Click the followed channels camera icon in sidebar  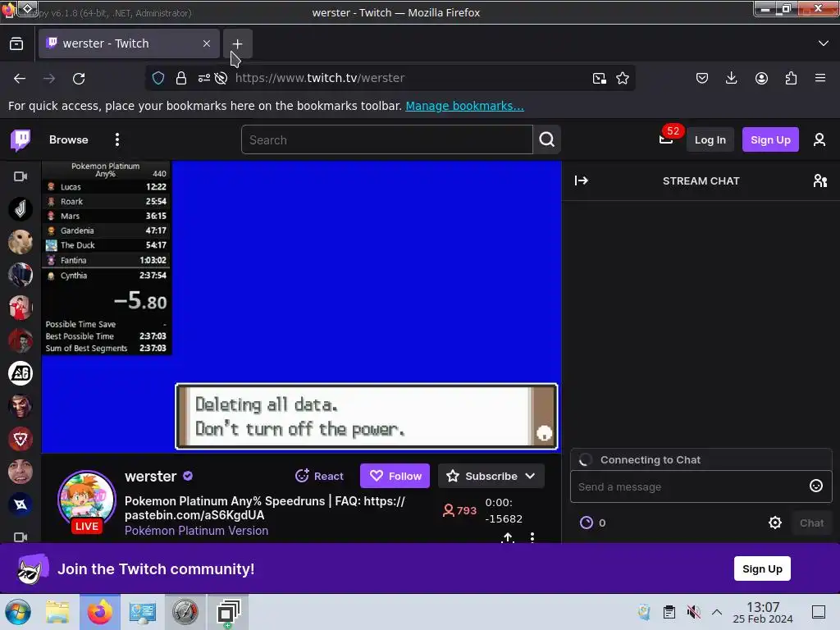coord(21,176)
